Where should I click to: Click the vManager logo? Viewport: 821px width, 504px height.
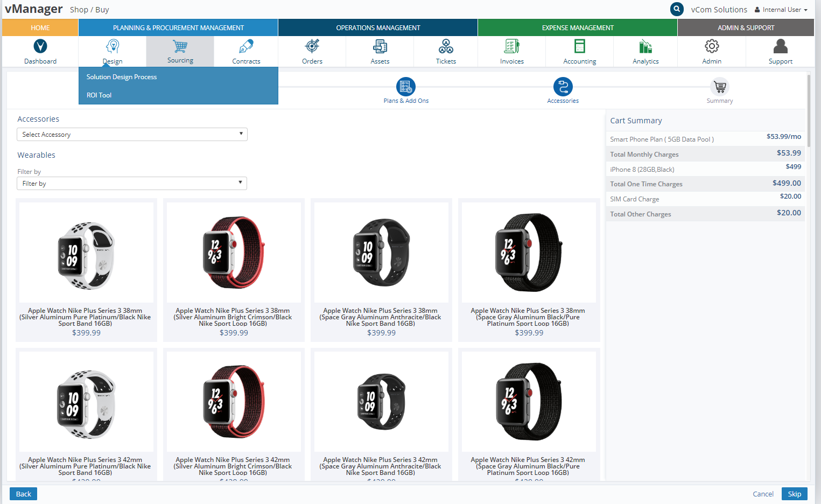point(33,9)
